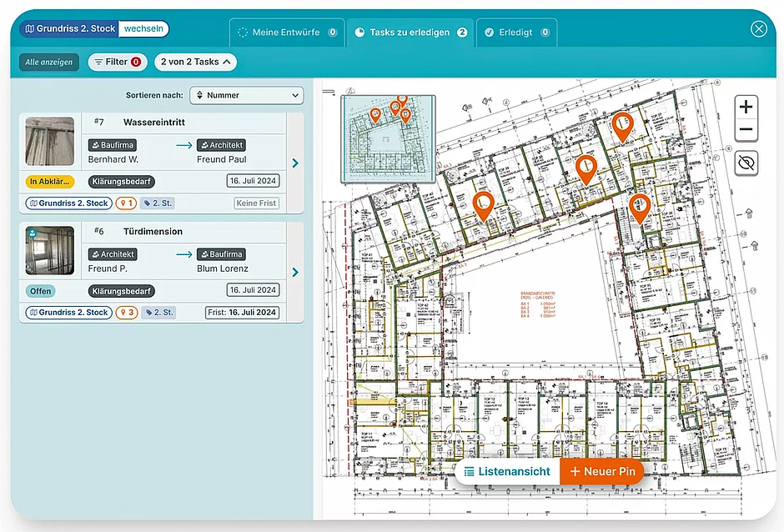Image resolution: width=784 pixels, height=532 pixels.
Task: Toggle the Alle anzeigen button
Action: coord(49,62)
